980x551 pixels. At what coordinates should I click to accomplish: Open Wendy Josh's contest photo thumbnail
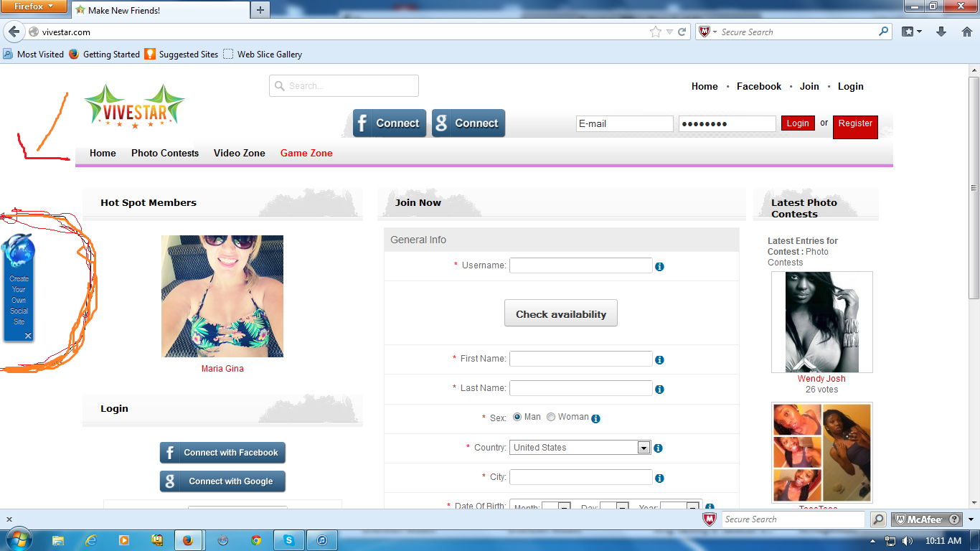coord(822,322)
